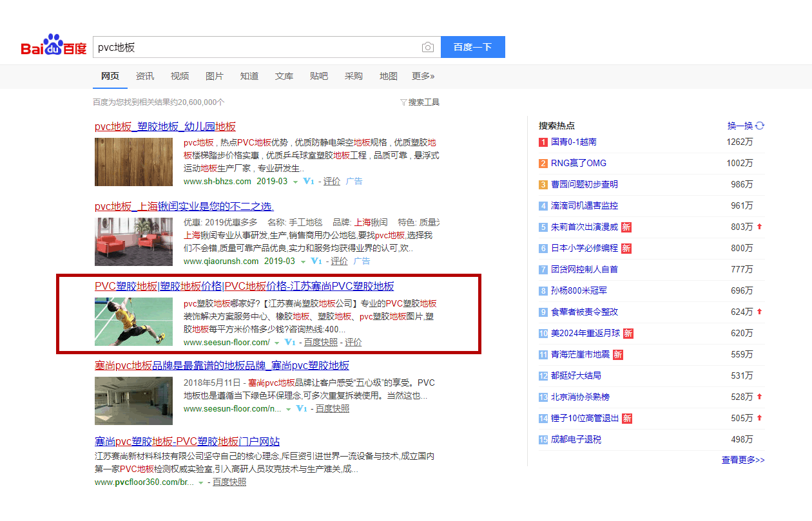The height and width of the screenshot is (521, 812).
Task: Switch to the 图片 tab
Action: point(215,76)
